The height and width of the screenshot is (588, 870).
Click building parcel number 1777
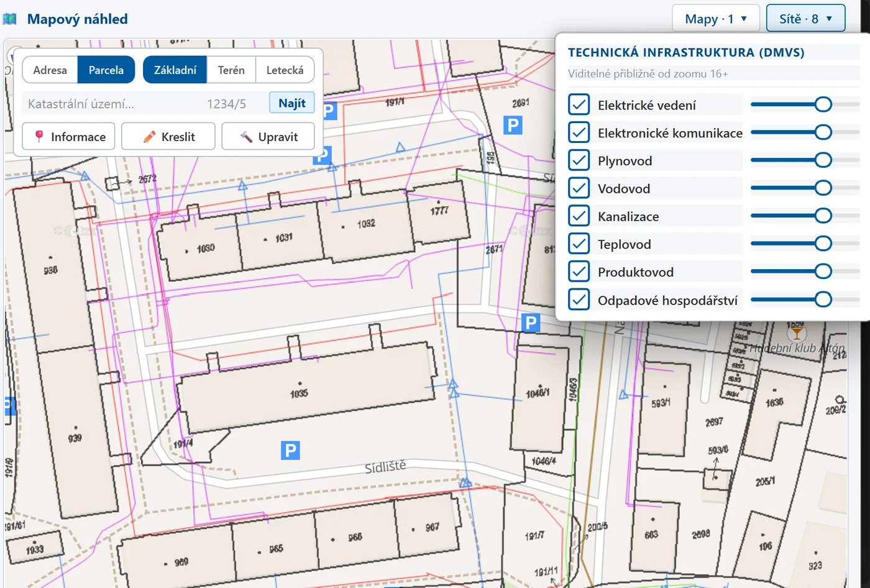(x=439, y=211)
